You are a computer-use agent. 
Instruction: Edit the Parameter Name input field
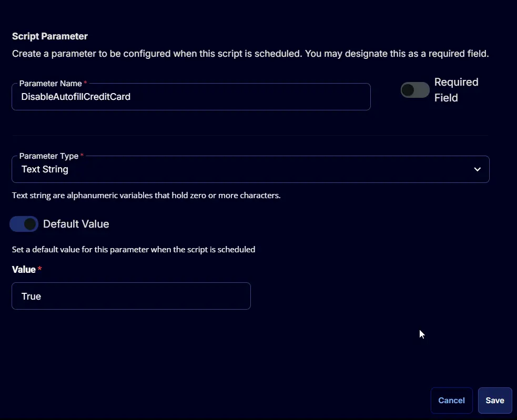pos(191,97)
